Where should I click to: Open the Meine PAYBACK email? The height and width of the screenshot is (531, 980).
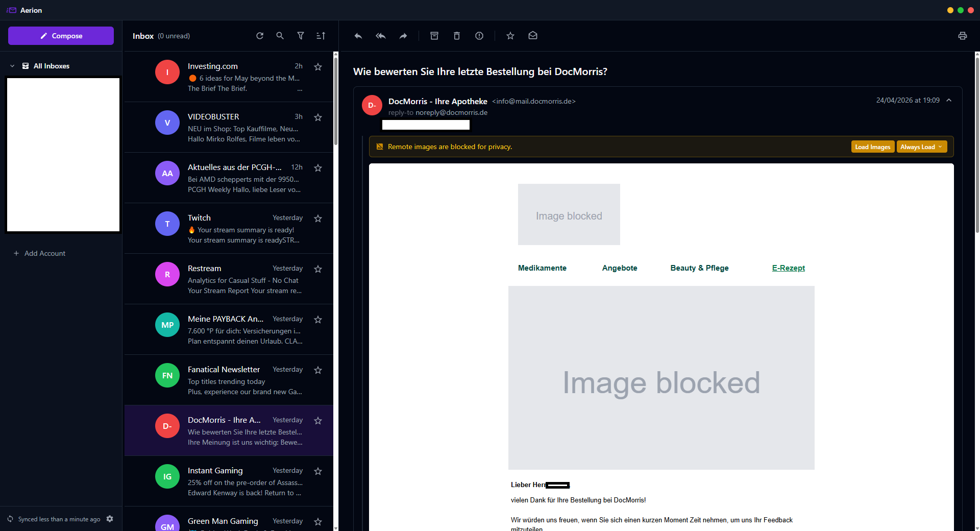(x=229, y=329)
